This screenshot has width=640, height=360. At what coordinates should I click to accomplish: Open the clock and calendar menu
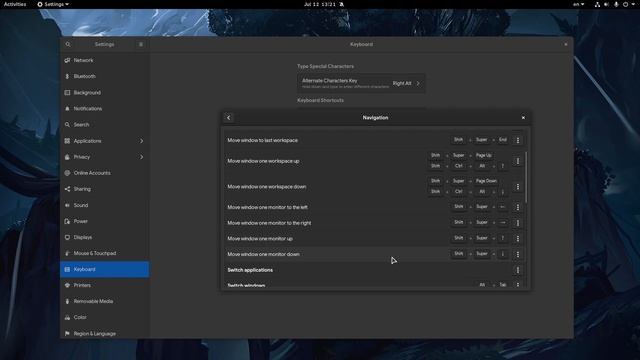pos(324,4)
